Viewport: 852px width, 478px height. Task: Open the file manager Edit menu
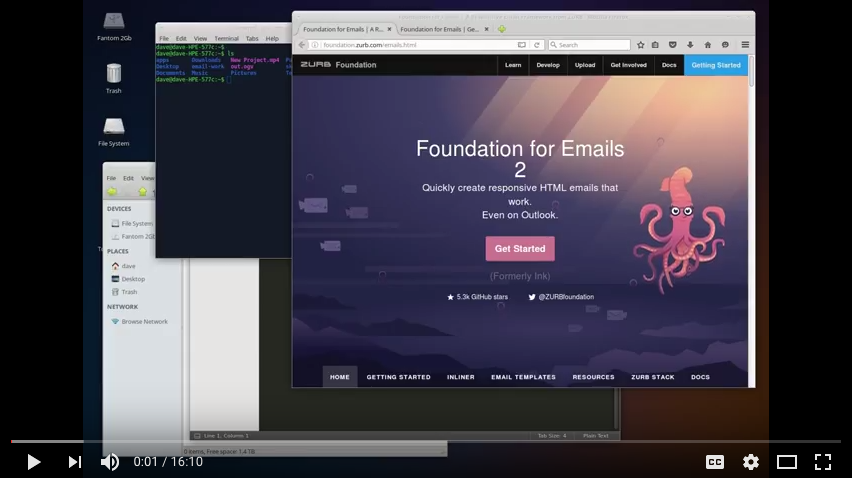128,178
